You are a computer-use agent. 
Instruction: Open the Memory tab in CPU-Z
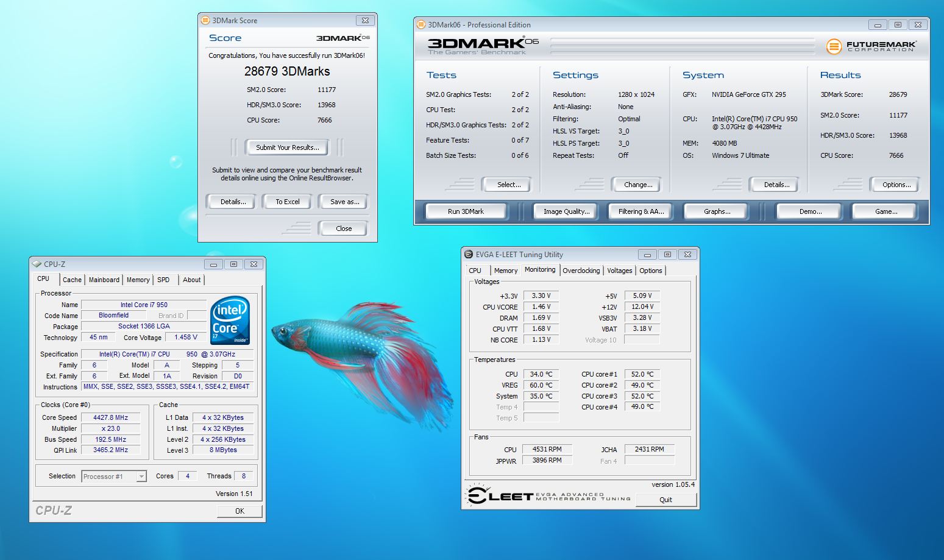[138, 280]
